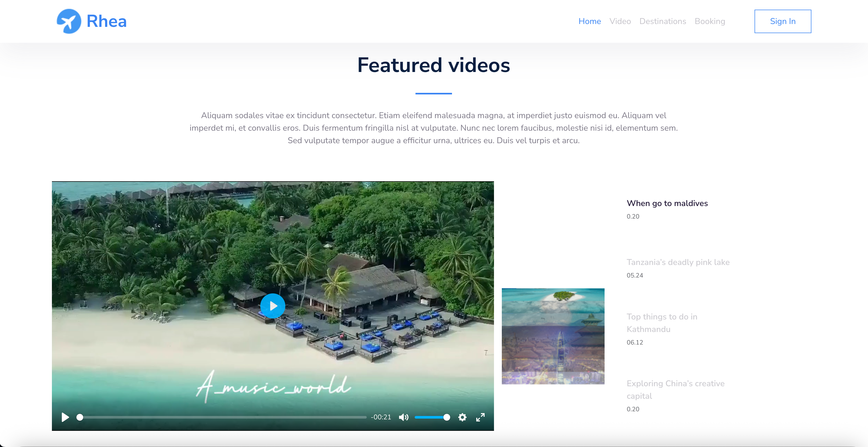Navigate to Destinations page

tap(662, 21)
